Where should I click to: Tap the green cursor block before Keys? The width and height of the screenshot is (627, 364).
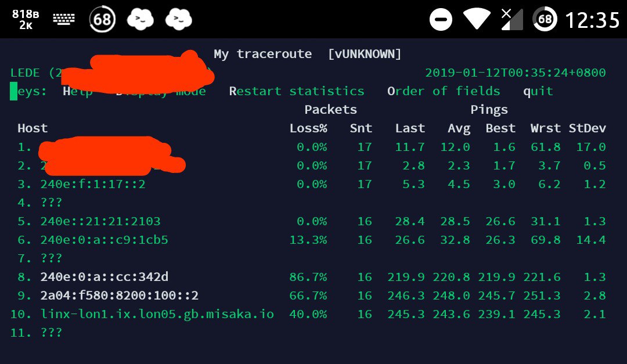[13, 91]
